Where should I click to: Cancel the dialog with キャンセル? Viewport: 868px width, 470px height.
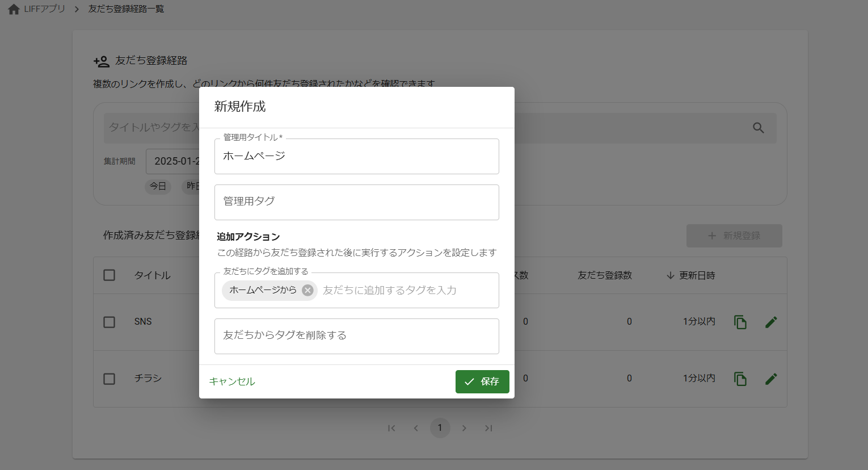pos(232,381)
